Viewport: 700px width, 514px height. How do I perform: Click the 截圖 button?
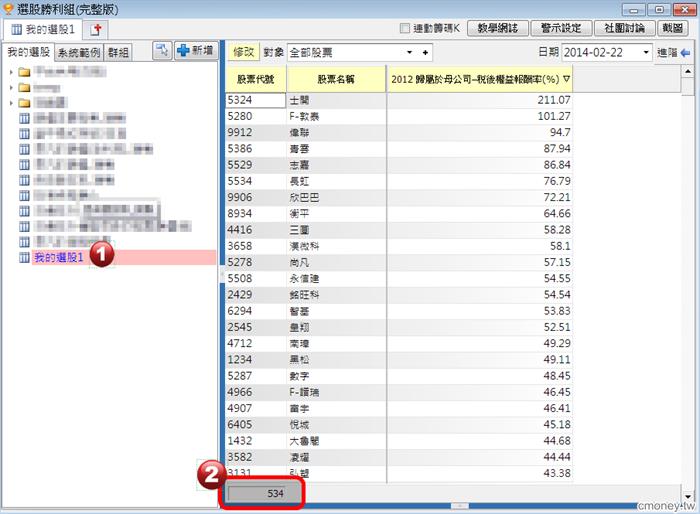[672, 28]
